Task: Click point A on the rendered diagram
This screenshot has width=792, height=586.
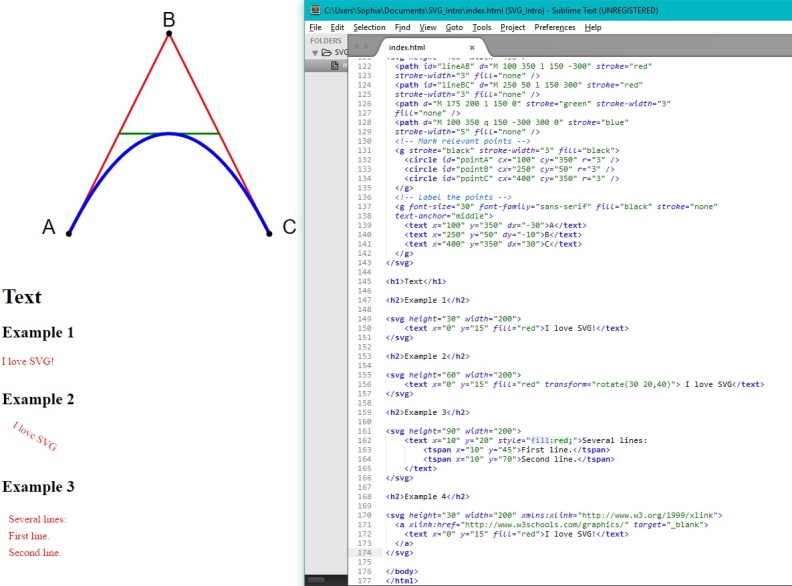Action: (69, 233)
